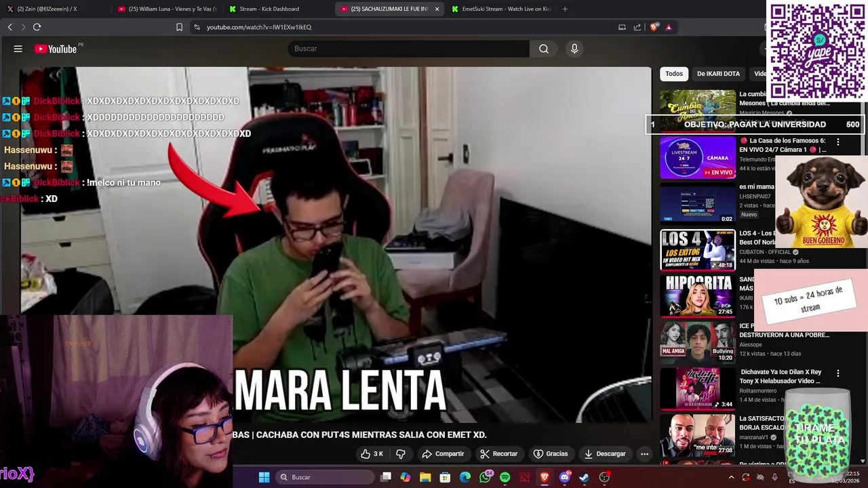Click the YouTube search magnifier button
This screenshot has height=488, width=868.
(544, 49)
